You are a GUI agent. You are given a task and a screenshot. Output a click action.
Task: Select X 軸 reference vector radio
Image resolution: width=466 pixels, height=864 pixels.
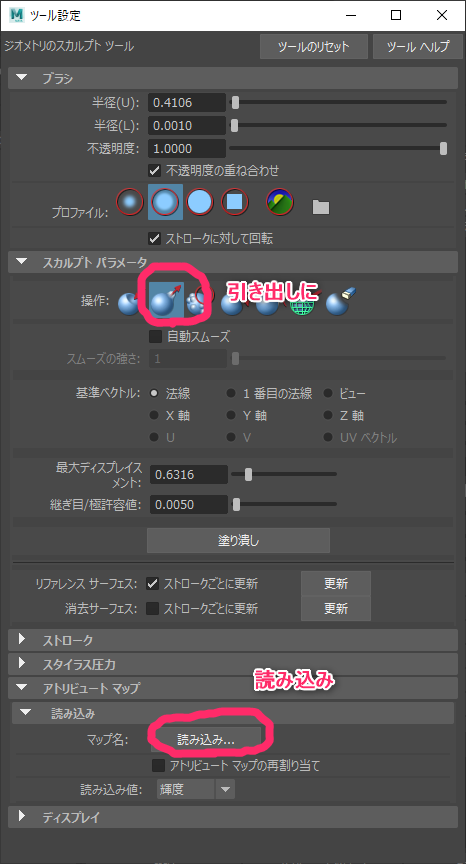tap(154, 415)
